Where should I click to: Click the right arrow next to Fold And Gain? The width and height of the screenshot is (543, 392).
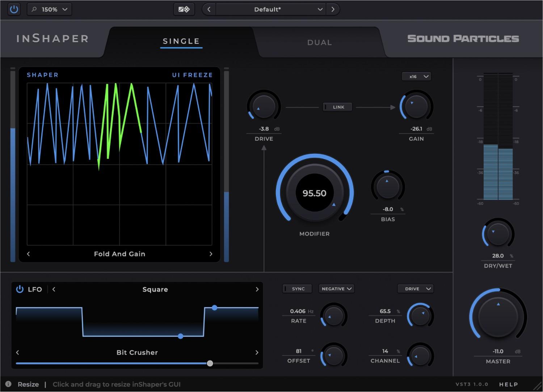click(211, 254)
